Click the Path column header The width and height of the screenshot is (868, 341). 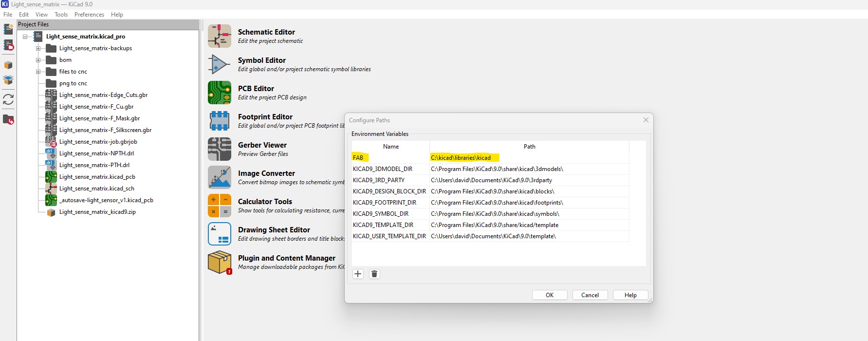click(x=529, y=146)
